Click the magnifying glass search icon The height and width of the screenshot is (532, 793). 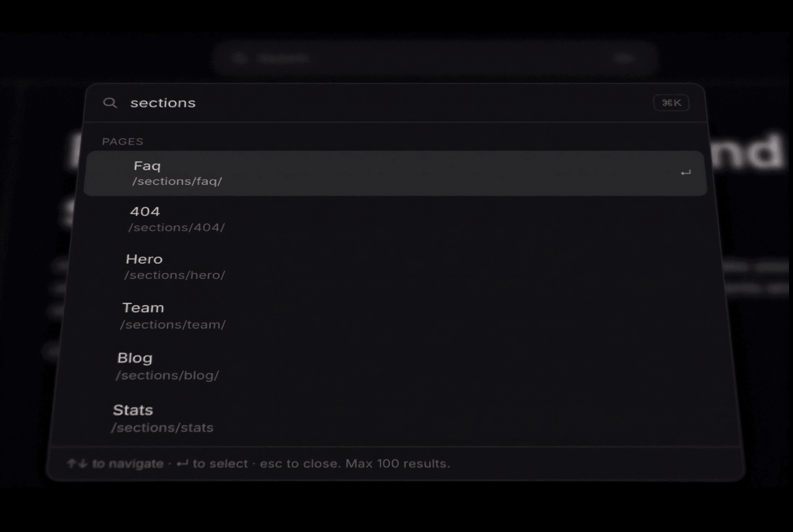tap(110, 103)
